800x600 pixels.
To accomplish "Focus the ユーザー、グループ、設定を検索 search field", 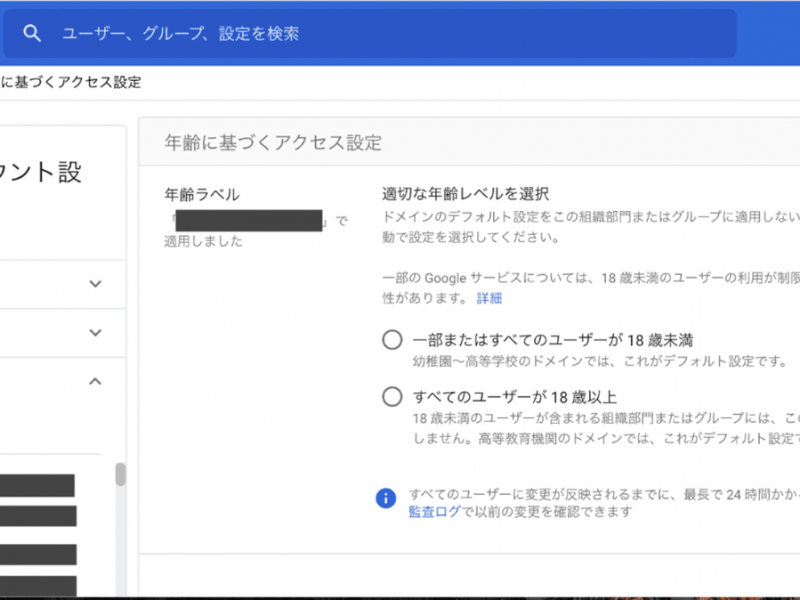I will 370,33.
